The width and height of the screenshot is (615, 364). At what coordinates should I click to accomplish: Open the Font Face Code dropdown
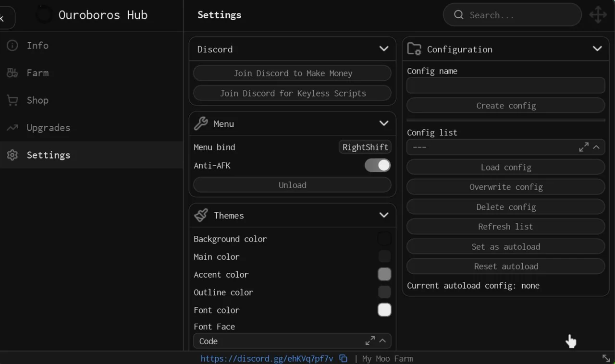pos(292,341)
